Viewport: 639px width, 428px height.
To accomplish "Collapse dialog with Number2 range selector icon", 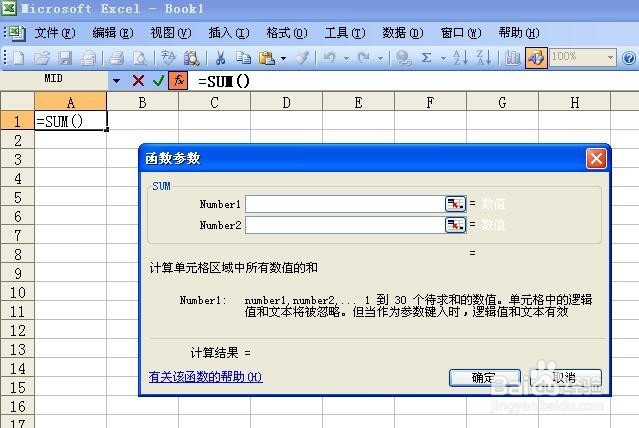I will [455, 225].
